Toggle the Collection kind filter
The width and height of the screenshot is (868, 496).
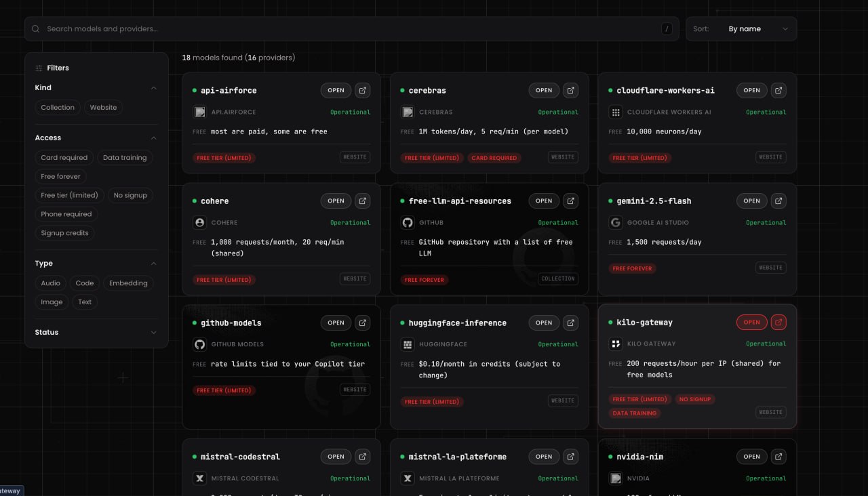[58, 107]
